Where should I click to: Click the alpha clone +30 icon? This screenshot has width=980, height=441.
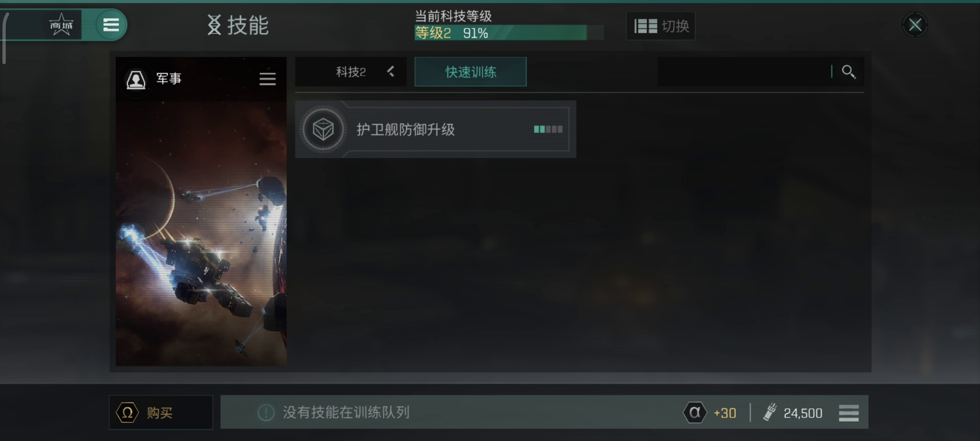(x=695, y=413)
